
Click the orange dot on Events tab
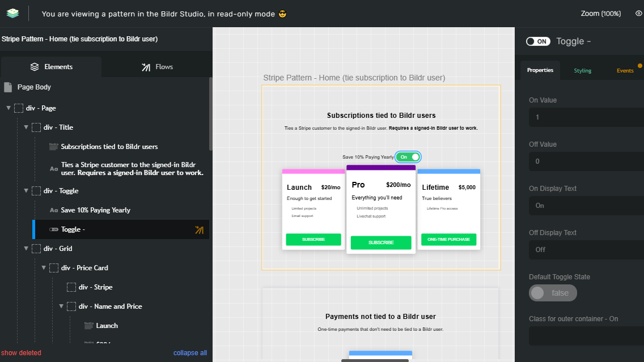[639, 66]
